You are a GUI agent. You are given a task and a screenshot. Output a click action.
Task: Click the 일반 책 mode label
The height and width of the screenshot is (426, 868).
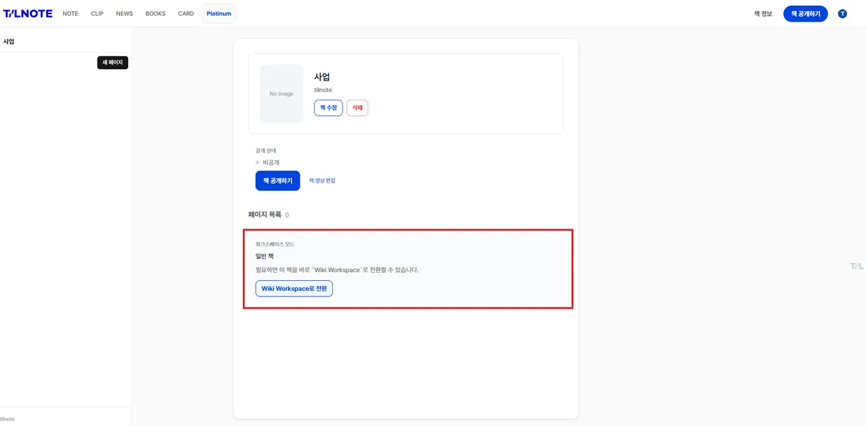tap(264, 256)
